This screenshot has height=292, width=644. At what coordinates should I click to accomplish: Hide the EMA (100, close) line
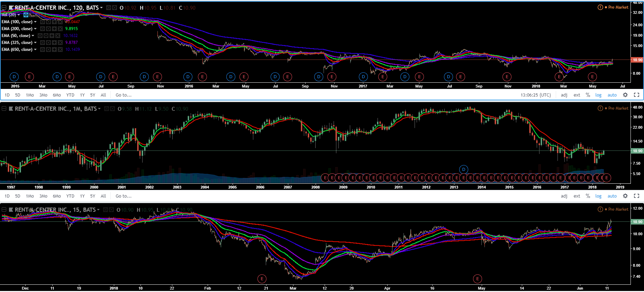click(x=43, y=22)
